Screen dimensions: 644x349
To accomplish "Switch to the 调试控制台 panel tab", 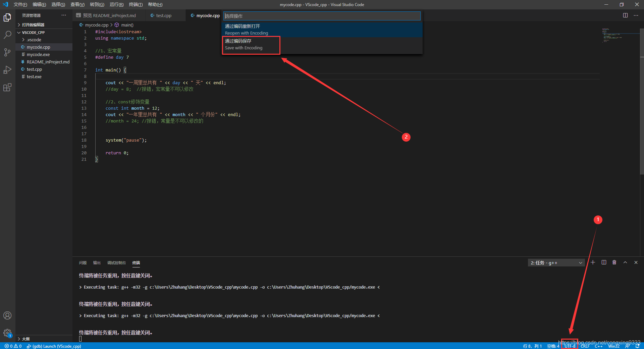I will coord(116,263).
